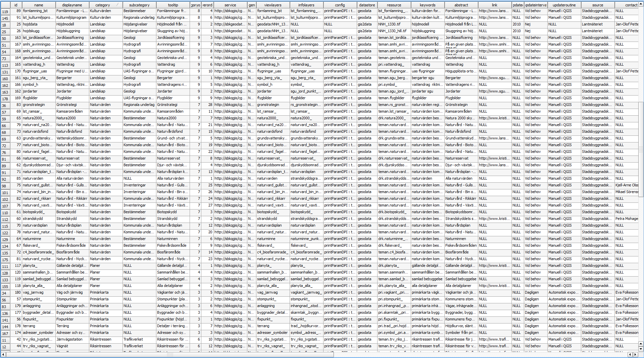Click displayname cell 'Naturreservat'
Viewport: 644px width, 358px height.
click(72, 158)
